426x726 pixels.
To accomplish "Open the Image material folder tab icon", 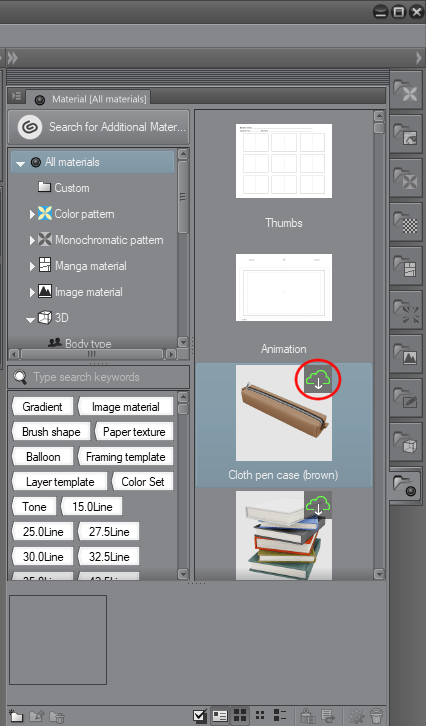I will (406, 355).
